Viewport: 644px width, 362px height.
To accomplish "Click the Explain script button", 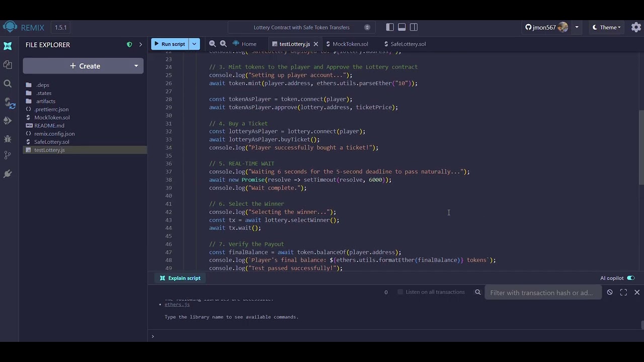I will (x=180, y=278).
